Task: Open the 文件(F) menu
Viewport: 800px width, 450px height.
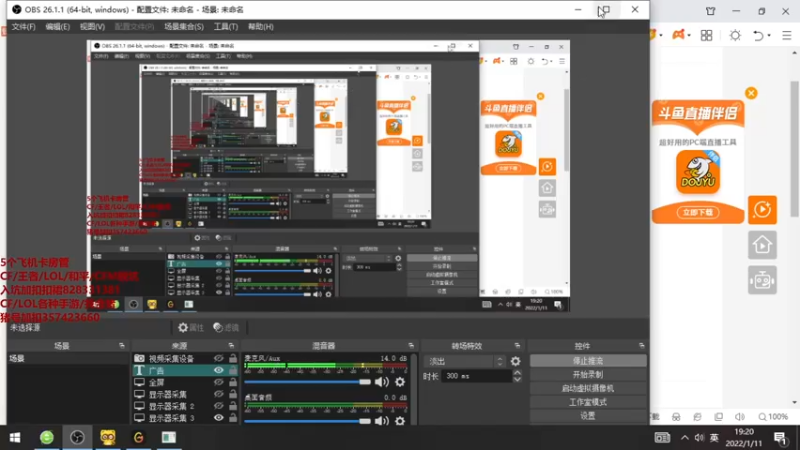Action: [23, 27]
